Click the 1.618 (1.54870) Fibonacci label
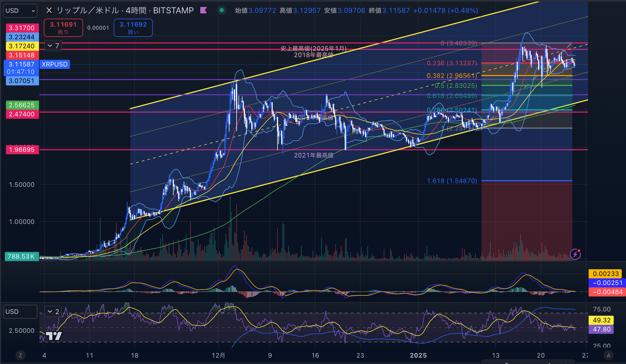This screenshot has width=626, height=364. [452, 181]
